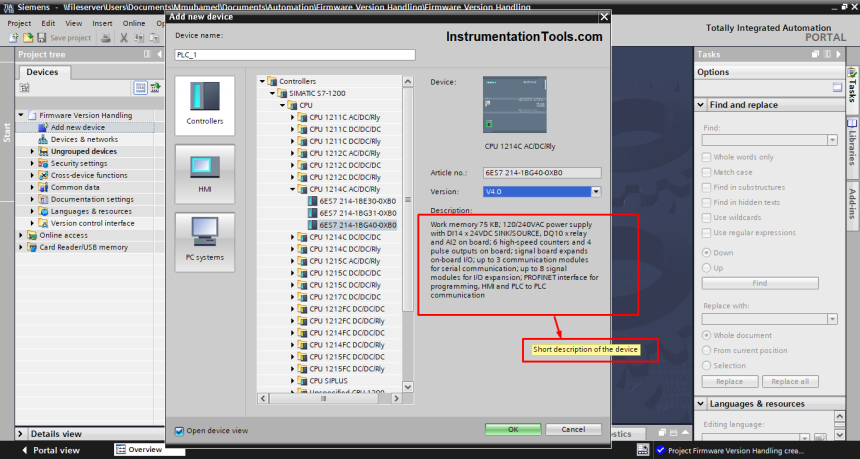Enable Match case checkbox

coord(706,172)
